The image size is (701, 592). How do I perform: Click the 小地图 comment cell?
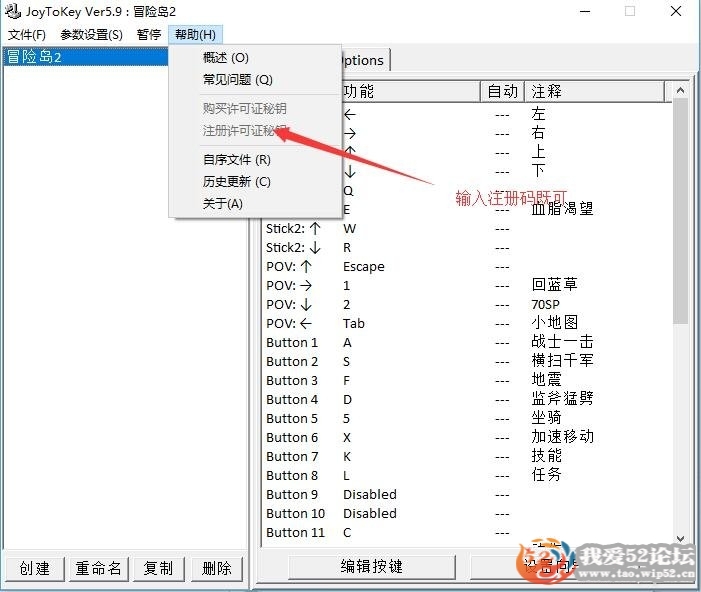[555, 322]
